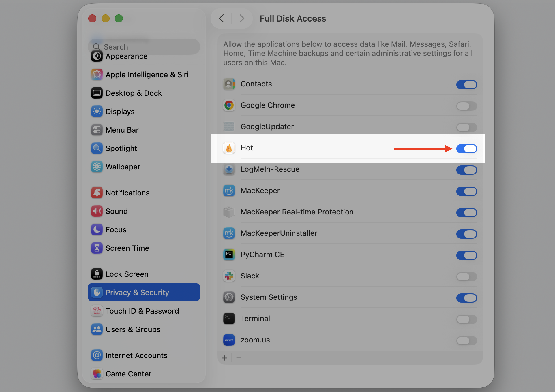Click the Slack app icon
Screen dimensions: 555x392
229,276
